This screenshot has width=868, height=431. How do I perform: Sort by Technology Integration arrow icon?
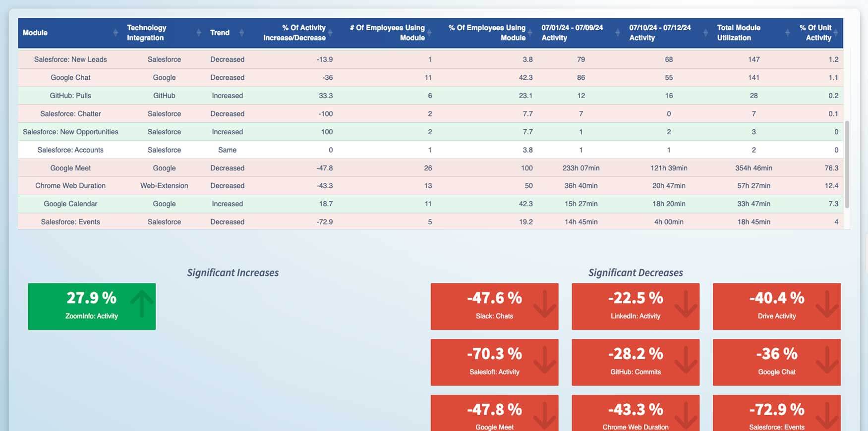[x=198, y=33]
